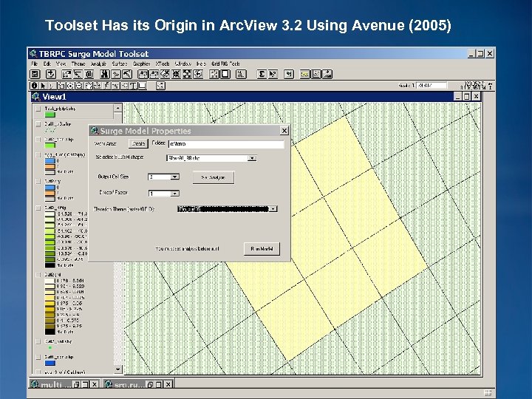Image resolution: width=532 pixels, height=399 pixels.
Task: Click the Clear Selected Features icon
Action: (x=225, y=74)
